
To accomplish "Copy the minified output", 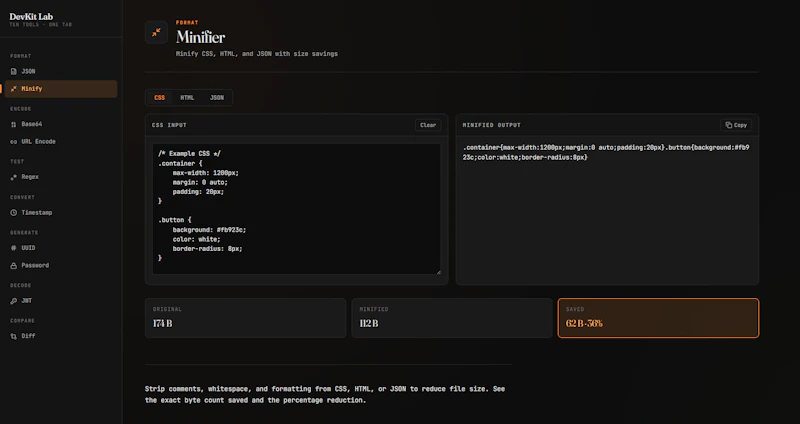I will pos(736,125).
